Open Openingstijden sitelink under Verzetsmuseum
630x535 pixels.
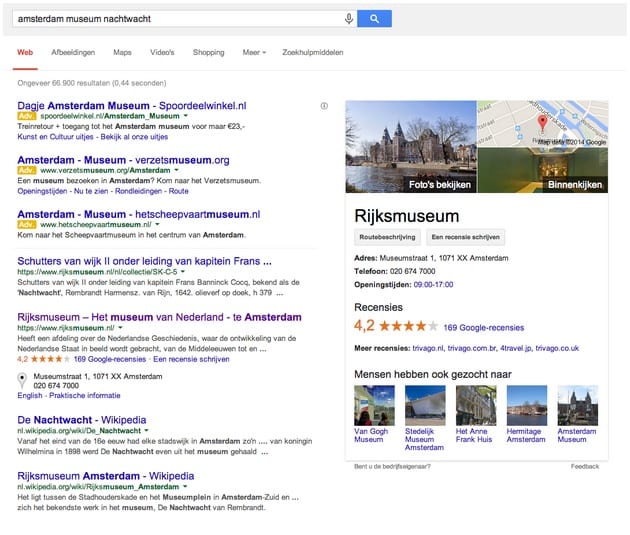coord(42,191)
